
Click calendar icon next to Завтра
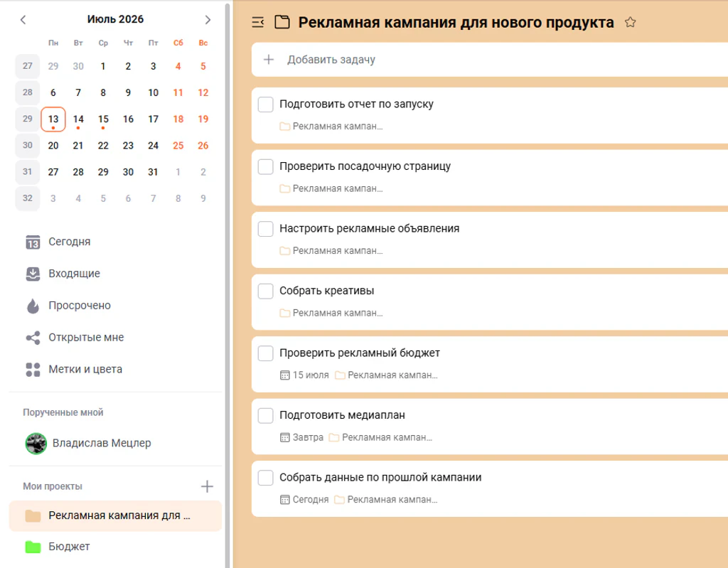click(284, 437)
